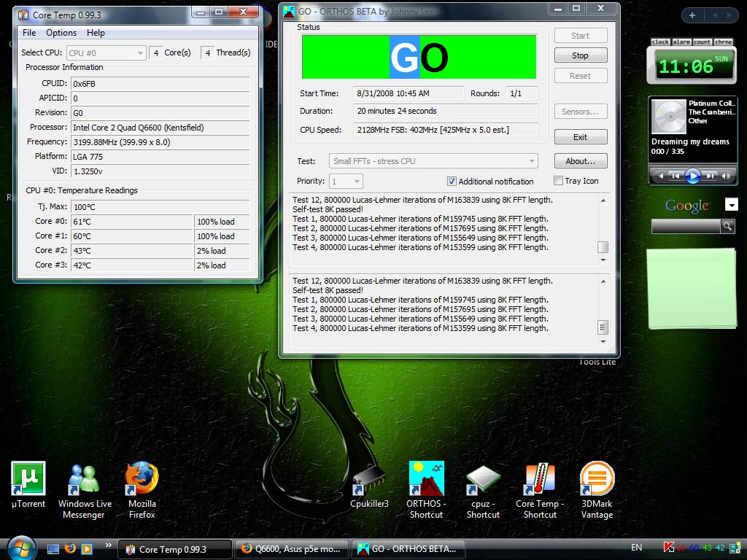Open the Google gadget dropdown arrow
The width and height of the screenshot is (747, 560).
731,205
